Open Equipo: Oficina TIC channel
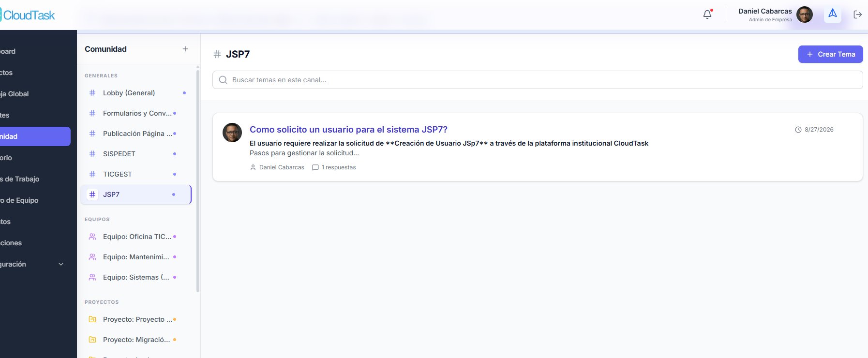This screenshot has width=868, height=358. pos(136,237)
